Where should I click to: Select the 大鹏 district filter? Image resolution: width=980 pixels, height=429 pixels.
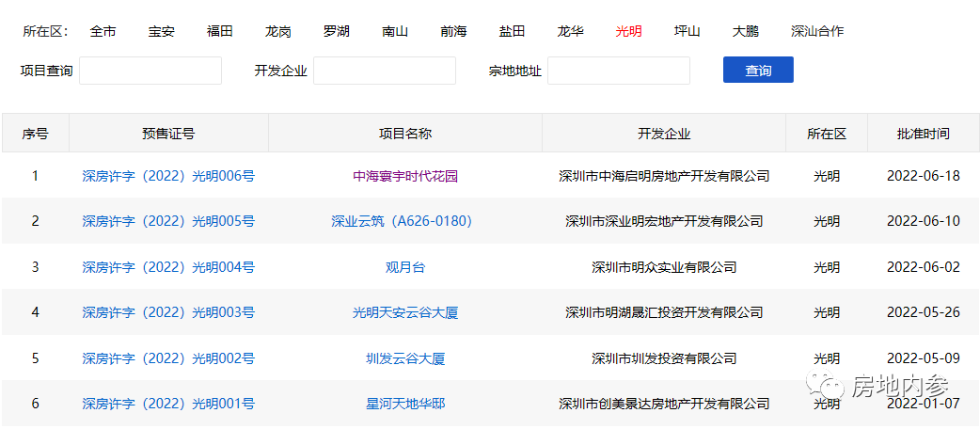746,31
